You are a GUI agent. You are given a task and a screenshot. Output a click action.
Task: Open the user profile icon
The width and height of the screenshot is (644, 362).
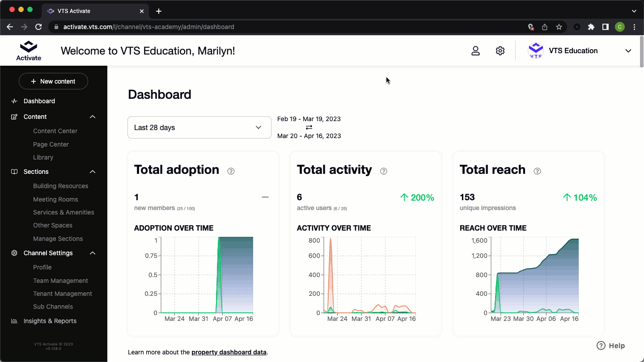(475, 51)
